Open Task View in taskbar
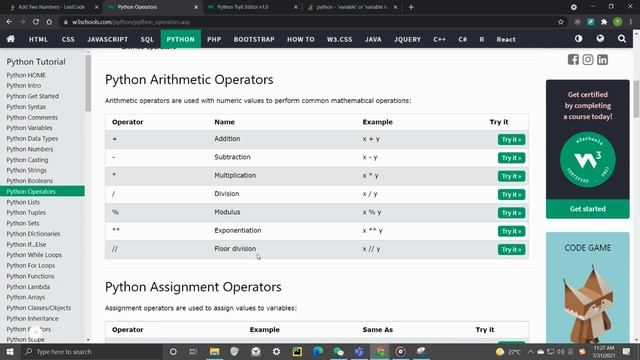The width and height of the screenshot is (640, 360). pos(193,351)
